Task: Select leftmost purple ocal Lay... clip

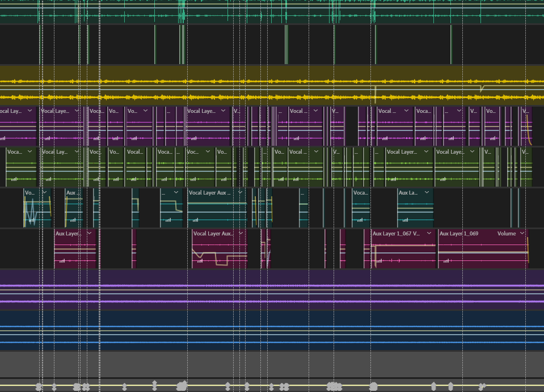Action: [x=18, y=125]
